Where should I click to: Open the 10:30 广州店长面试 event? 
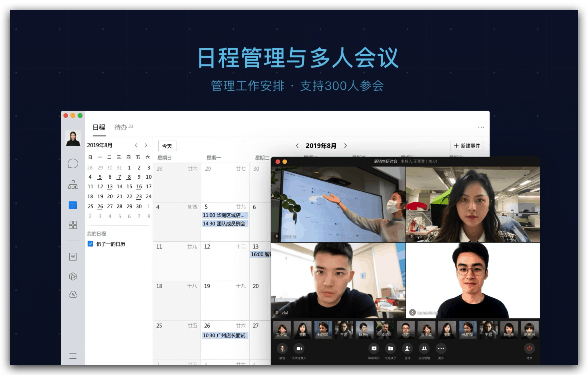pos(225,335)
